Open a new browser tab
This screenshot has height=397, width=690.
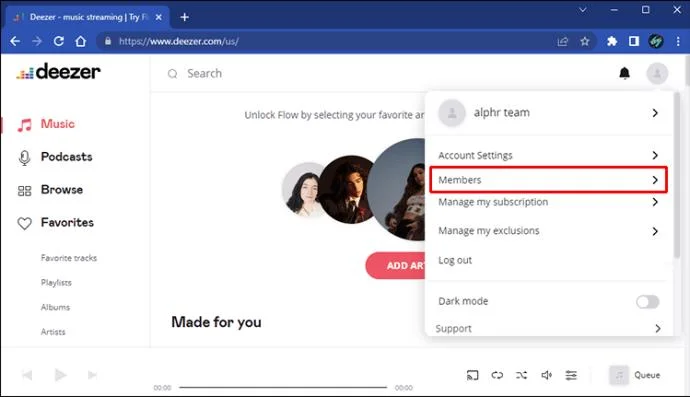pos(184,17)
